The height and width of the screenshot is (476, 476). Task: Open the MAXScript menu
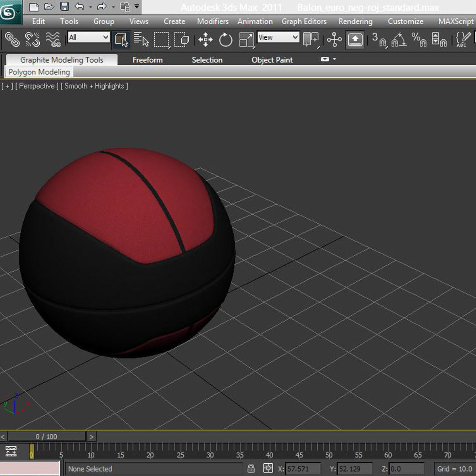456,21
